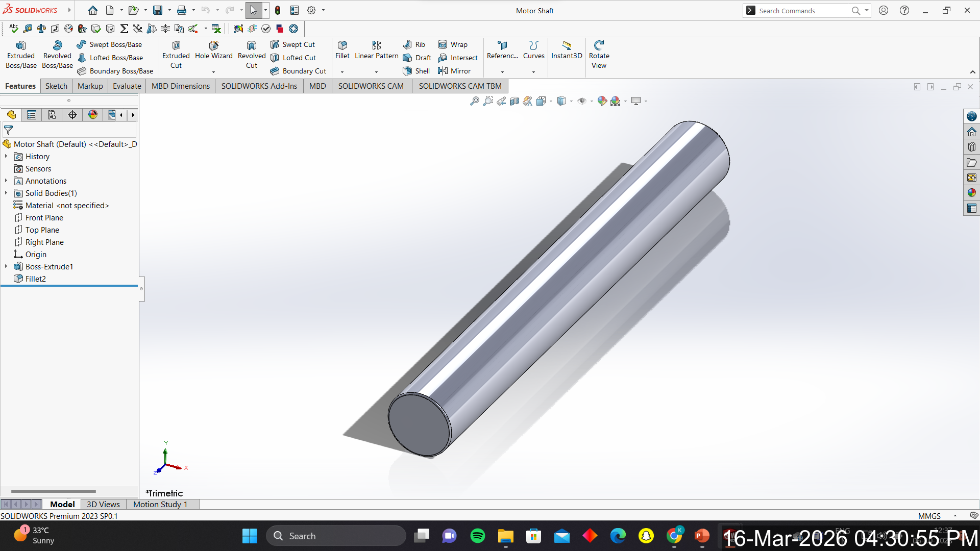Expand the Boss-Extrude1 feature node
This screenshot has width=980, height=551.
click(6, 266)
